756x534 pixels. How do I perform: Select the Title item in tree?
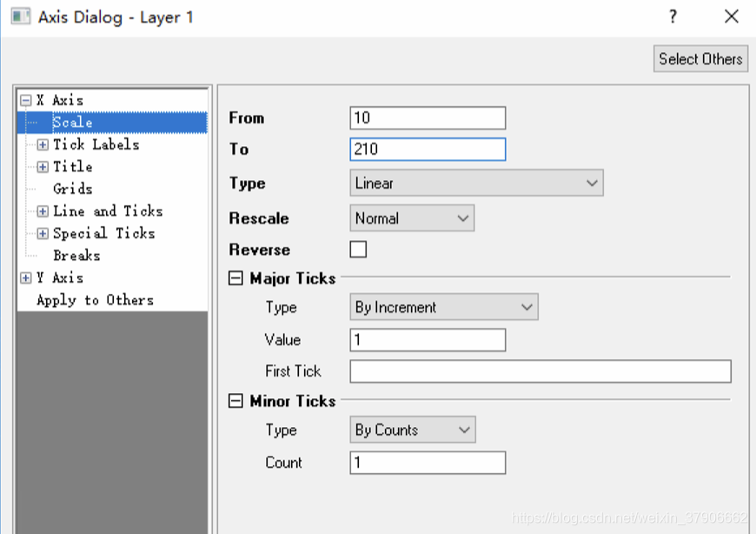tap(73, 167)
